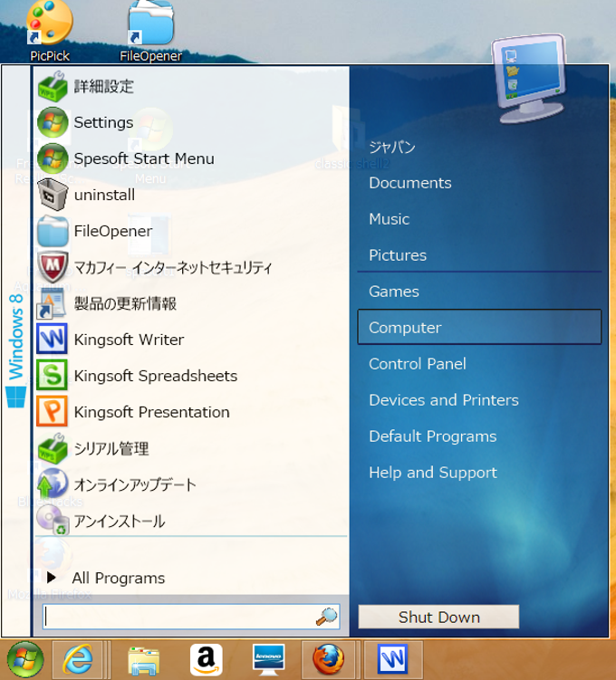Click the 製品の更新情報 label text
This screenshot has width=616, height=680.
point(125,303)
